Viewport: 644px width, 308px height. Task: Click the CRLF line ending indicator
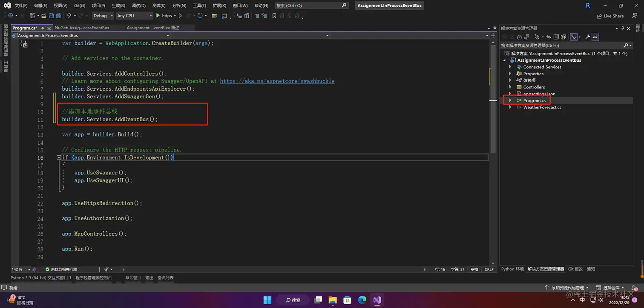click(489, 269)
